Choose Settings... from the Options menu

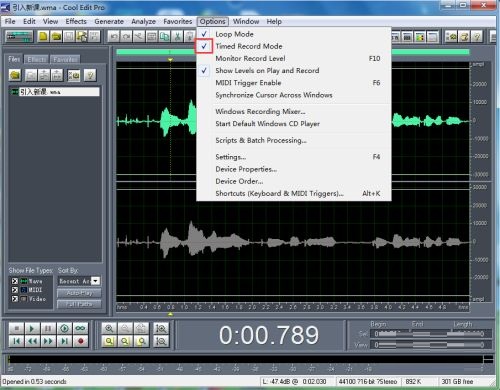point(231,157)
